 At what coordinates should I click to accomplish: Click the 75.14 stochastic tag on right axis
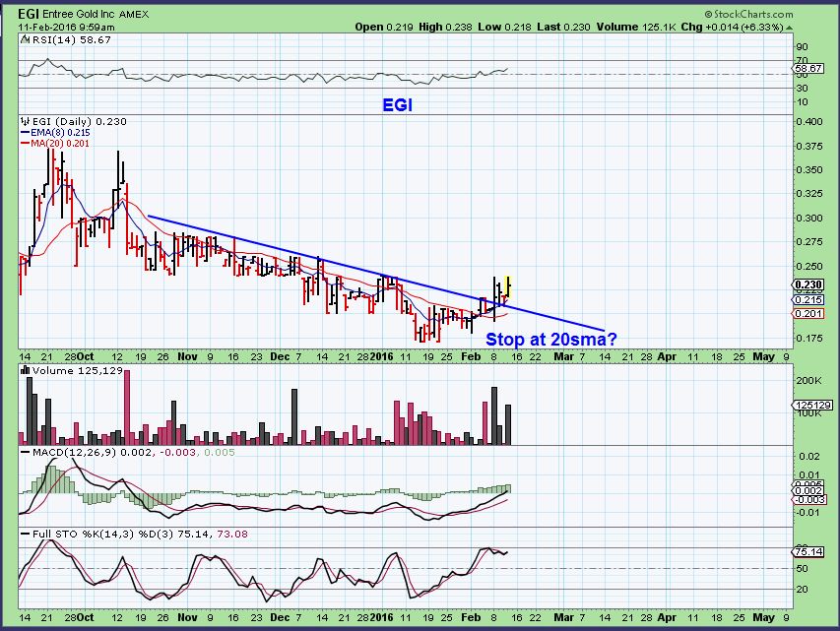(x=808, y=551)
